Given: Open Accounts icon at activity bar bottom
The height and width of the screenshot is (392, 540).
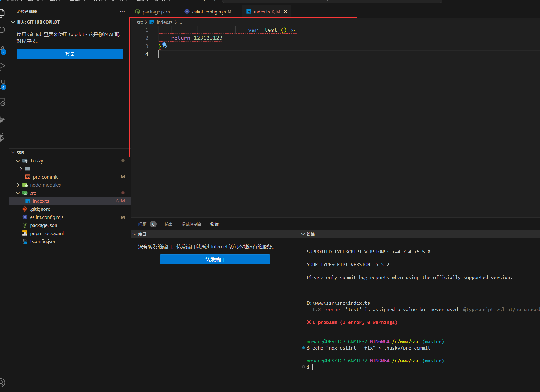Looking at the screenshot, I should [2, 382].
